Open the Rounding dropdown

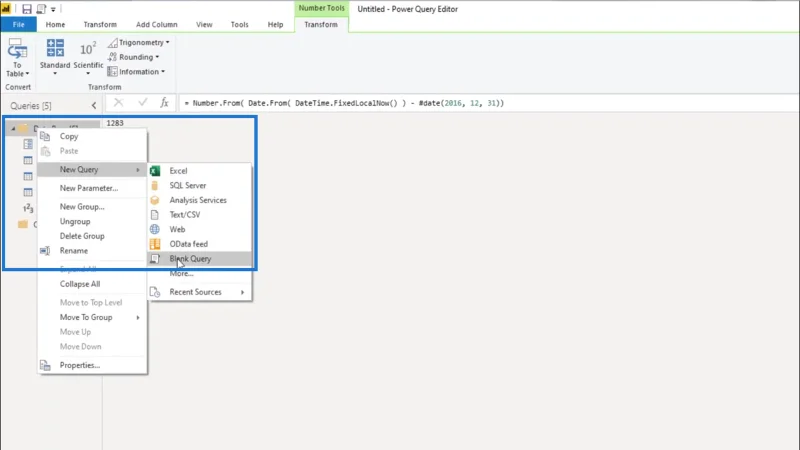(134, 57)
